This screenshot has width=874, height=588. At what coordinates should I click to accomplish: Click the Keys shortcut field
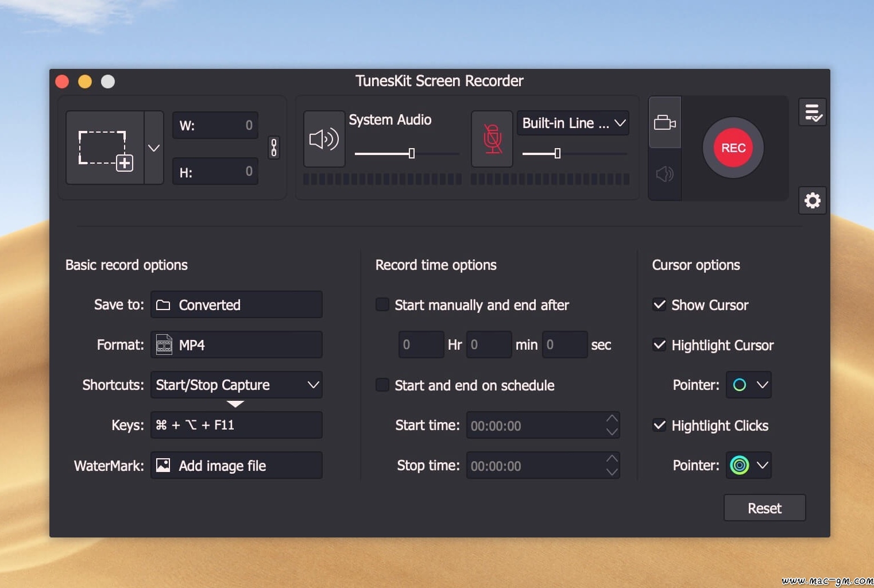point(237,425)
